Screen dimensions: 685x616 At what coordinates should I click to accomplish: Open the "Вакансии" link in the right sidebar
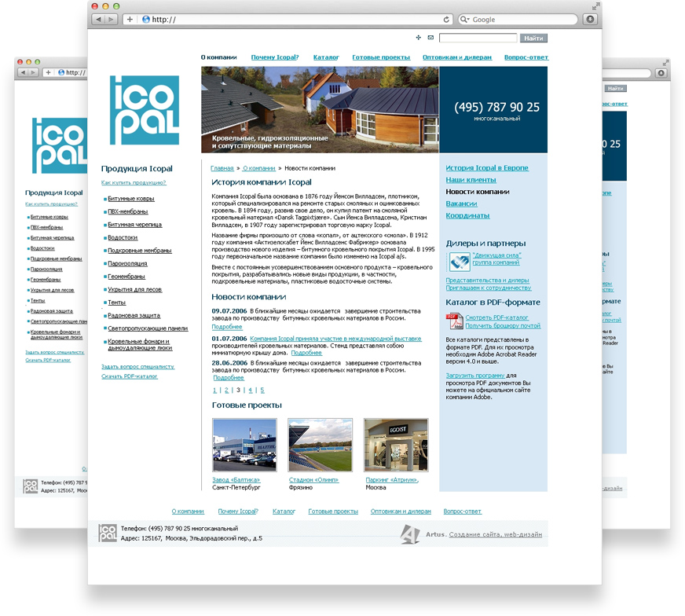pos(461,203)
